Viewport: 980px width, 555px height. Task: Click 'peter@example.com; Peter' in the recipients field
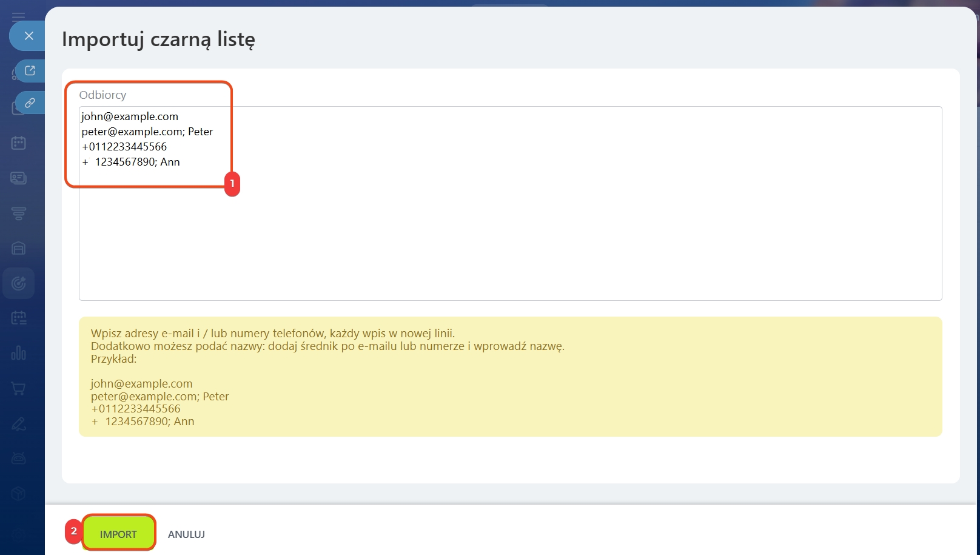(x=147, y=132)
